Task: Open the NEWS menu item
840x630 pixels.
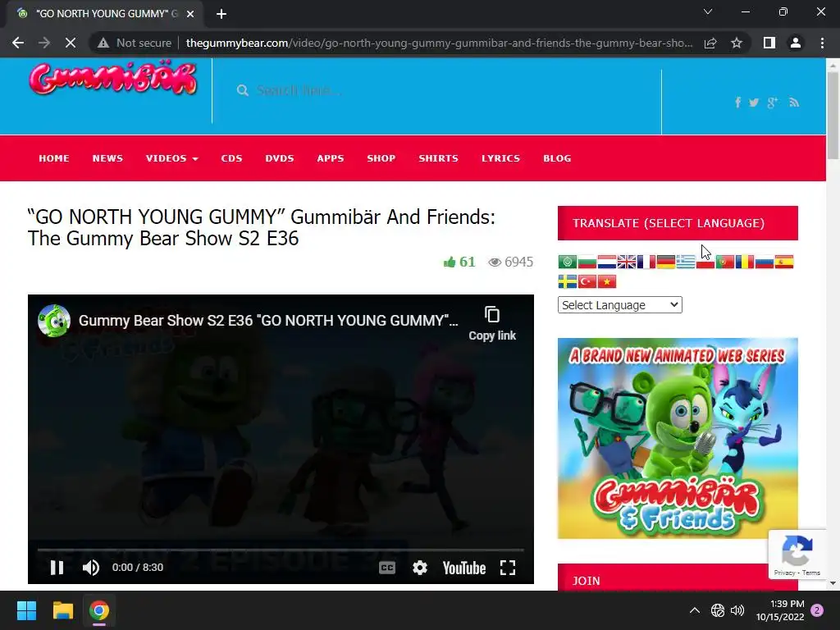Action: point(107,158)
